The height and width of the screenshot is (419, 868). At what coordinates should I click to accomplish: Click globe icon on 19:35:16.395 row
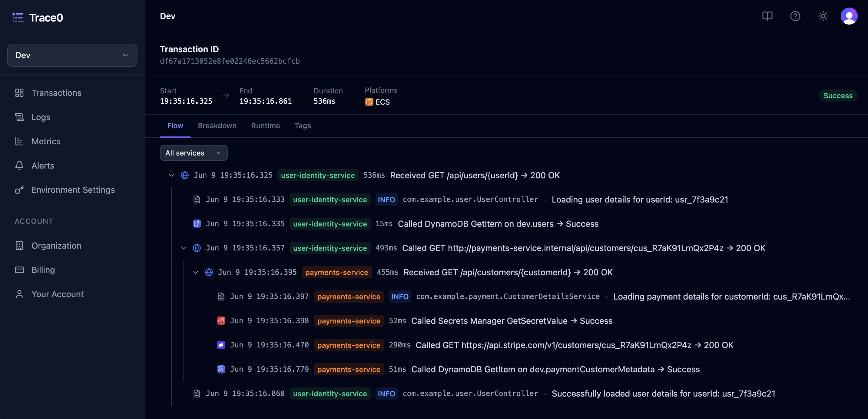(x=209, y=273)
